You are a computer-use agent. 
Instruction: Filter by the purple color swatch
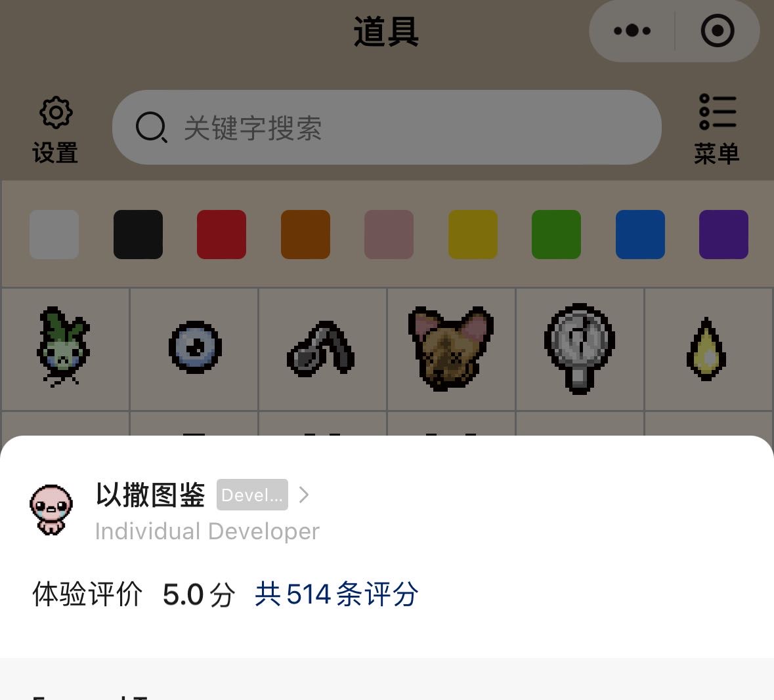click(723, 234)
